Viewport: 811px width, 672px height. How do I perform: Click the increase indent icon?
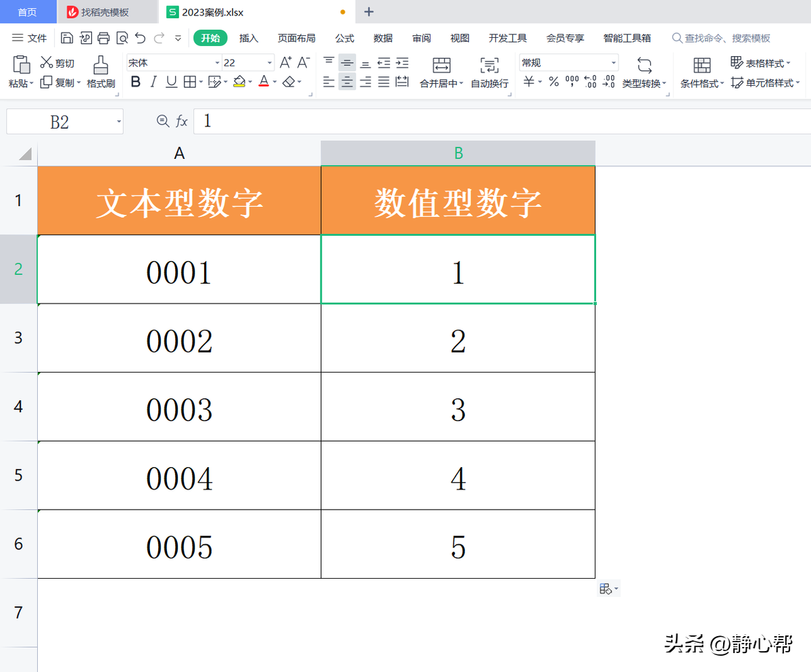pos(402,63)
